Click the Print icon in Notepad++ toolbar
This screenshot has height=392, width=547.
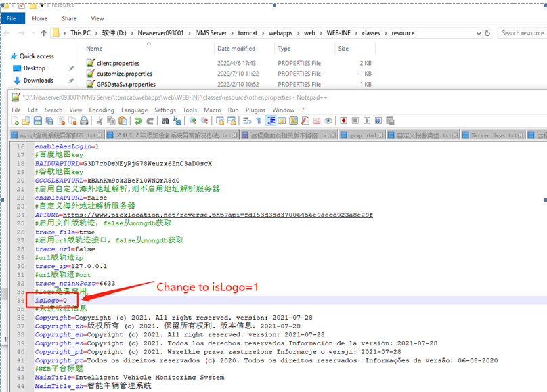(x=84, y=121)
